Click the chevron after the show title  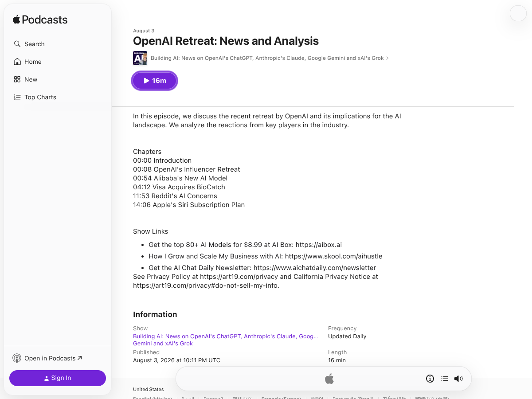[x=387, y=58]
